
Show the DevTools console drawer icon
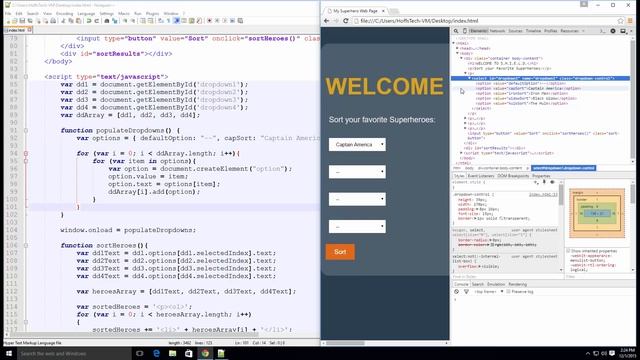(x=602, y=31)
